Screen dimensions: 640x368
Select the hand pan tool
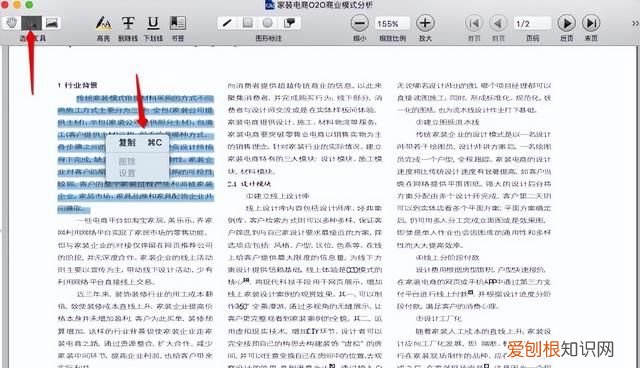click(11, 23)
